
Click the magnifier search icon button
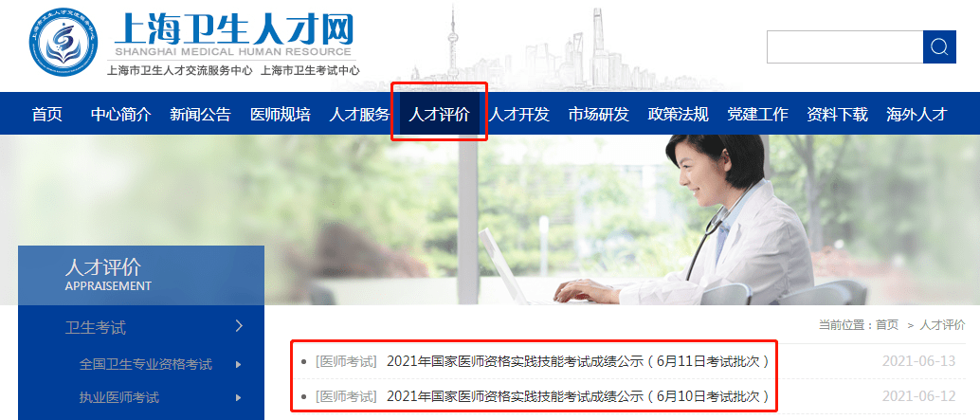(939, 46)
